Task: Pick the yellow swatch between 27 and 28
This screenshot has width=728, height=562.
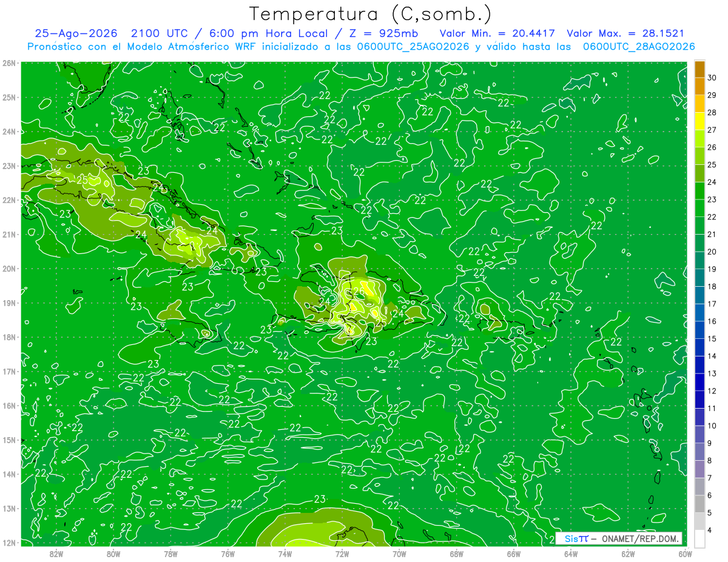Action: coord(699,121)
